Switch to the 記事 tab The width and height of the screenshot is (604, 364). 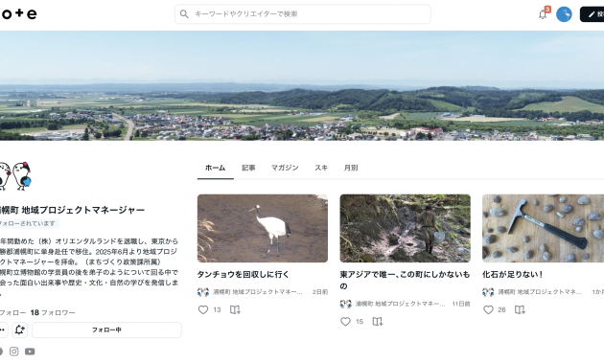[x=248, y=168]
